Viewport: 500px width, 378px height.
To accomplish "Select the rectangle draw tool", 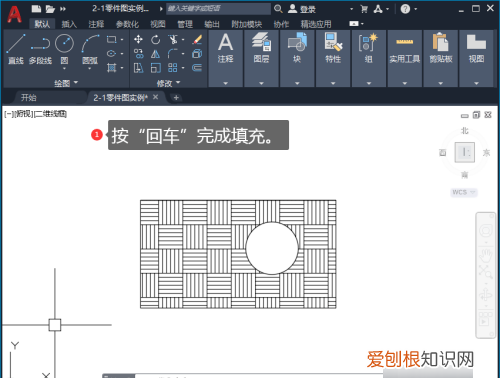I will 111,39.
